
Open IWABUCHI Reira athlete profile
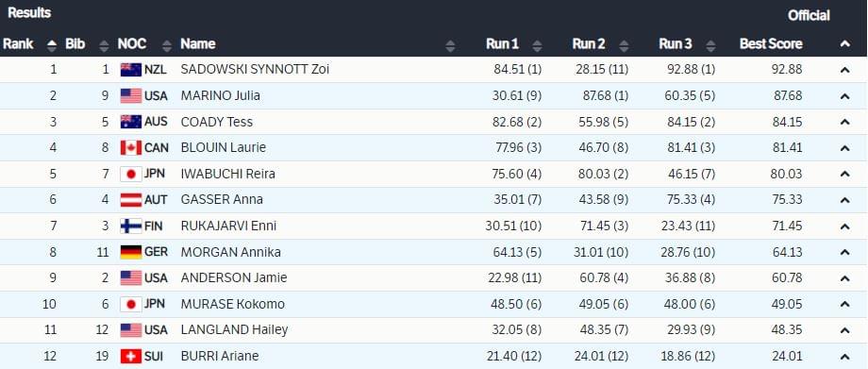227,174
